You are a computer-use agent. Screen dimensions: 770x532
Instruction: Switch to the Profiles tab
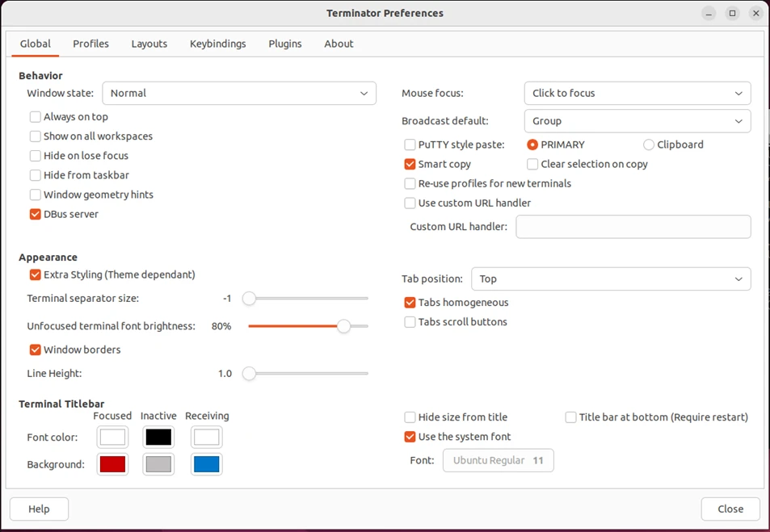point(90,44)
